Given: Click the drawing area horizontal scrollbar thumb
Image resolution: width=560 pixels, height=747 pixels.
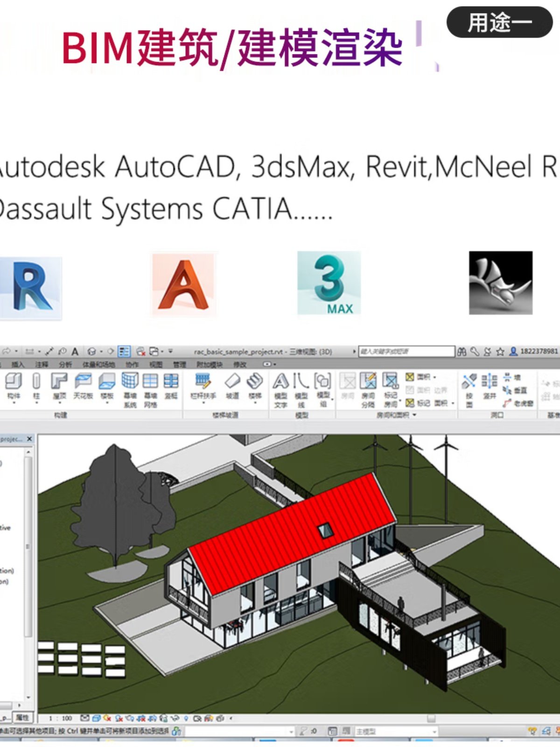Looking at the screenshot, I should (x=431, y=719).
